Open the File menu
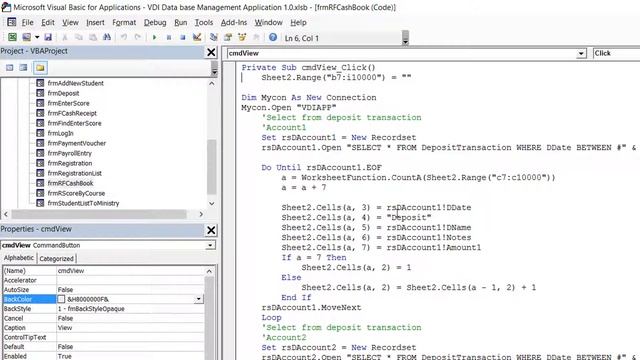 27,22
